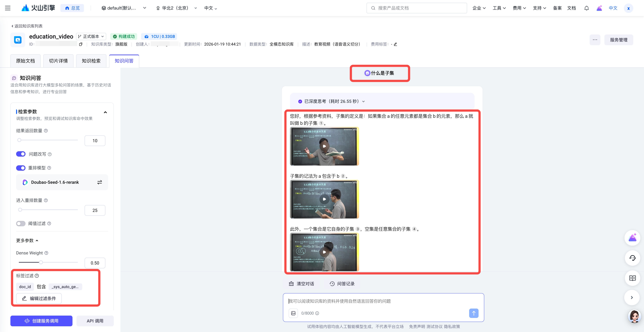Copy the knowledge base ID

point(81,44)
